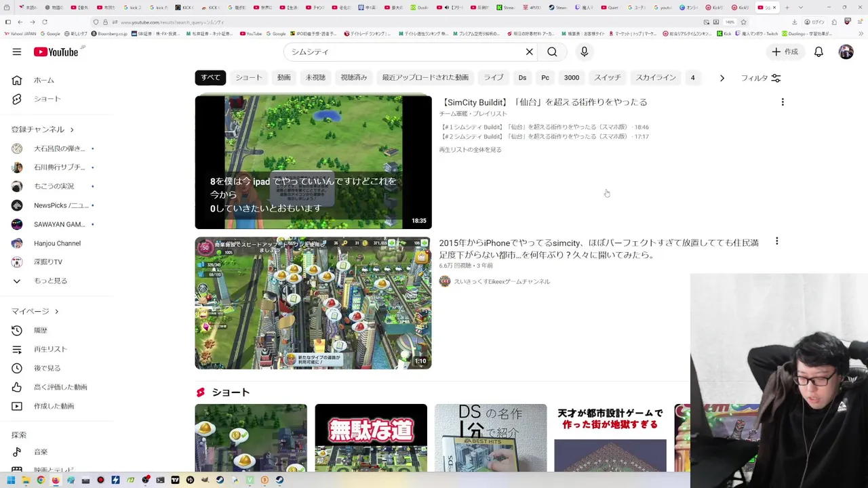Select the スイッチ filter chip
This screenshot has height=488, width=868.
tap(608, 77)
